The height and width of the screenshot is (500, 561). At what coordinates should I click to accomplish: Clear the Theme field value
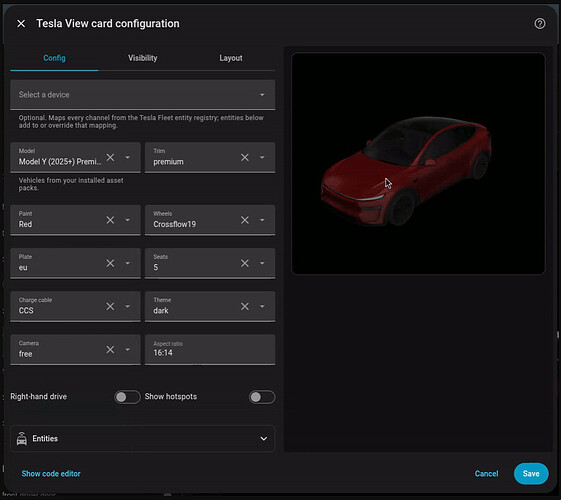point(245,307)
